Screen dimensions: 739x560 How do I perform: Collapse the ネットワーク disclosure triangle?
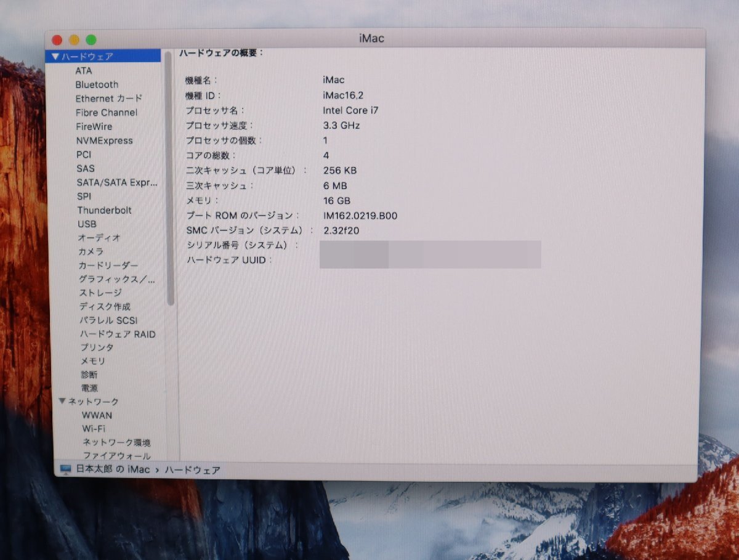point(62,401)
